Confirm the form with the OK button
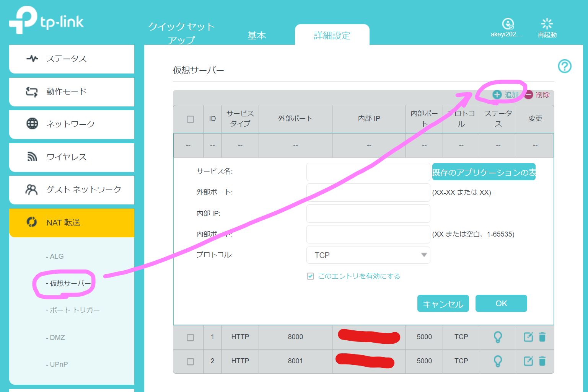The height and width of the screenshot is (392, 588). [501, 303]
